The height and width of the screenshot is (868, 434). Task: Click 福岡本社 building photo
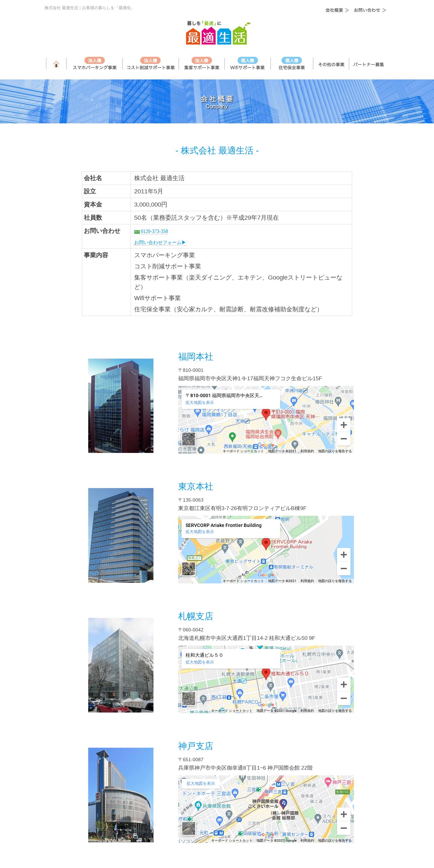(x=121, y=406)
